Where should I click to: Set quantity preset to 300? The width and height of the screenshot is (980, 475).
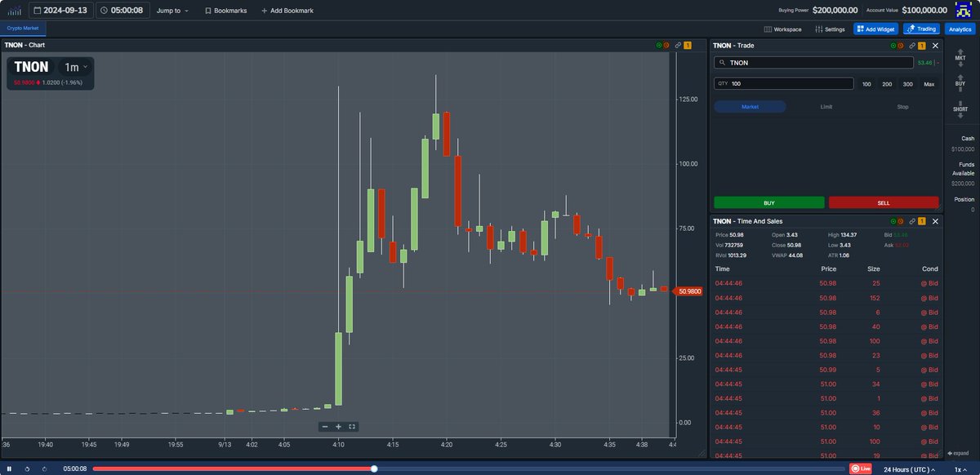[908, 84]
